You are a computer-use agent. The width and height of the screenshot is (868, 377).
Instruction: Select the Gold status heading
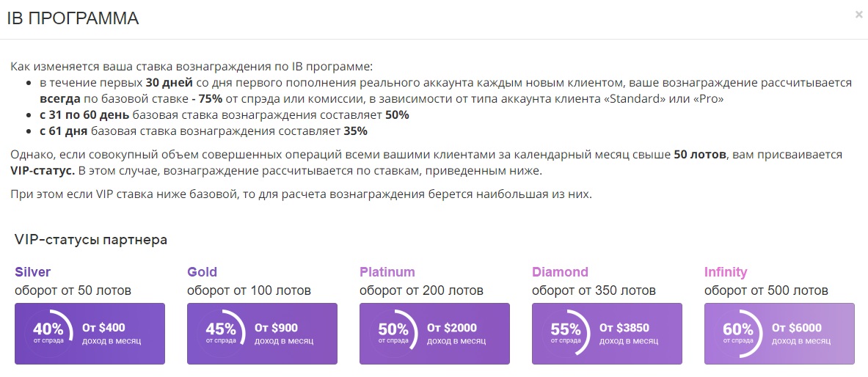tap(203, 272)
